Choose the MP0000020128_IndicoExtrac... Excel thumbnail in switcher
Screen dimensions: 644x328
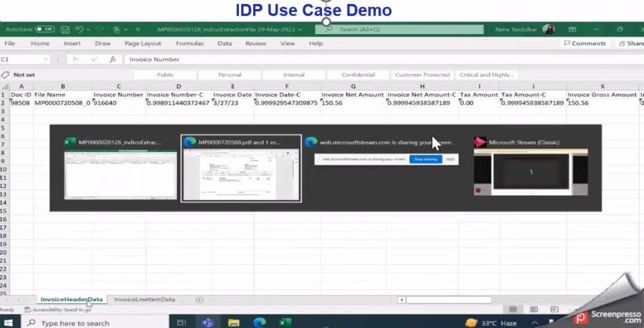[x=120, y=169]
